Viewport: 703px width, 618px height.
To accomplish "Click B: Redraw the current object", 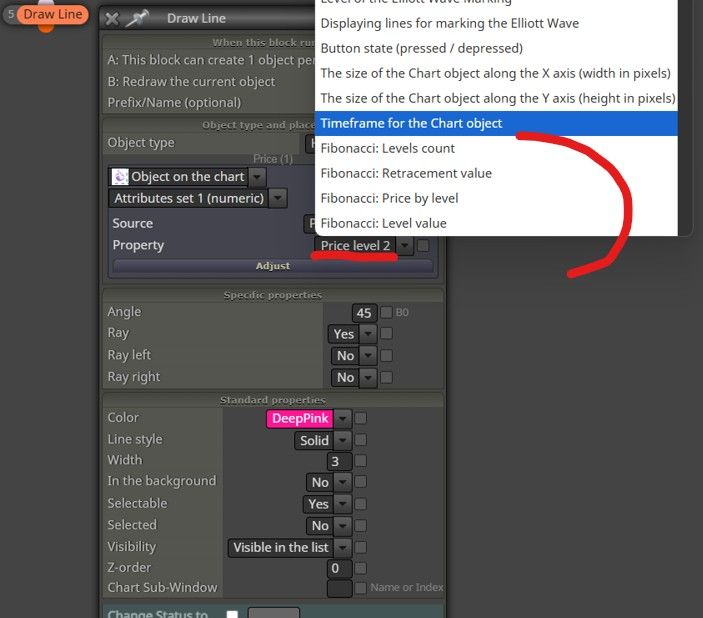I will point(191,82).
